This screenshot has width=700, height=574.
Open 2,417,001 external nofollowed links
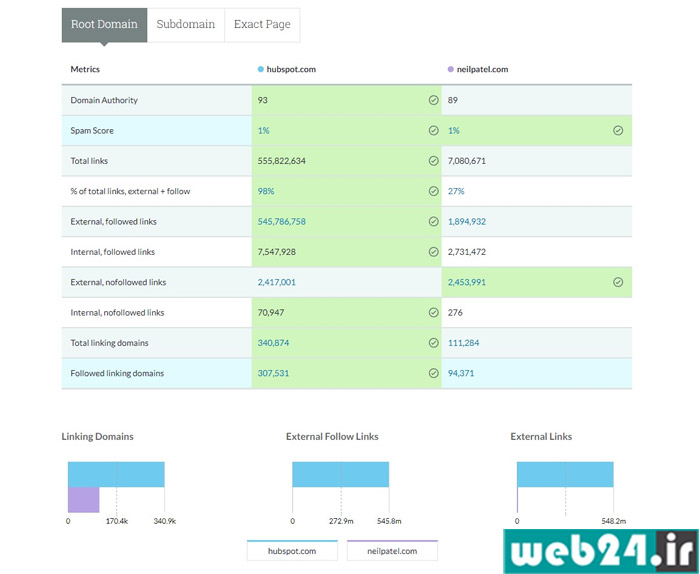point(276,283)
